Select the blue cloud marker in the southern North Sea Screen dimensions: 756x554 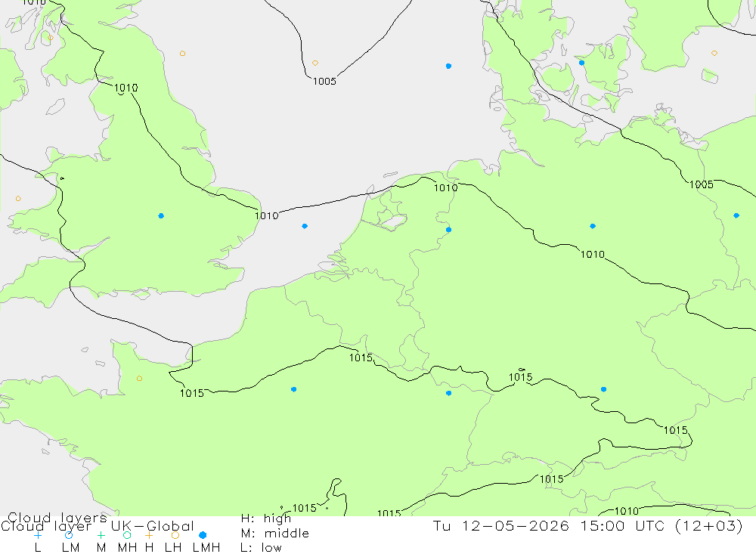point(305,226)
